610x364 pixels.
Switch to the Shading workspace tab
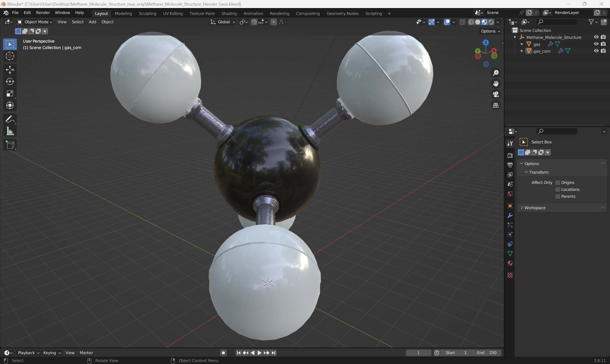[229, 13]
